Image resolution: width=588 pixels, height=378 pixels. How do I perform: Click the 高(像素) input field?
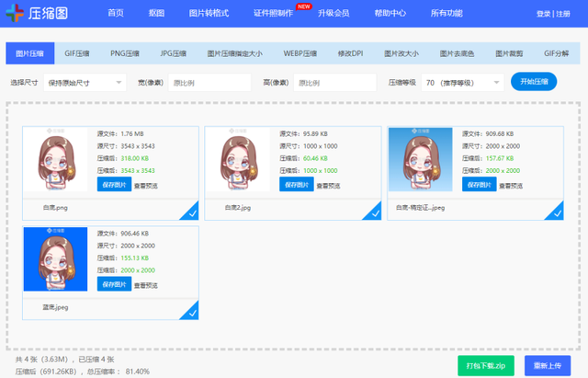pyautogui.click(x=334, y=83)
